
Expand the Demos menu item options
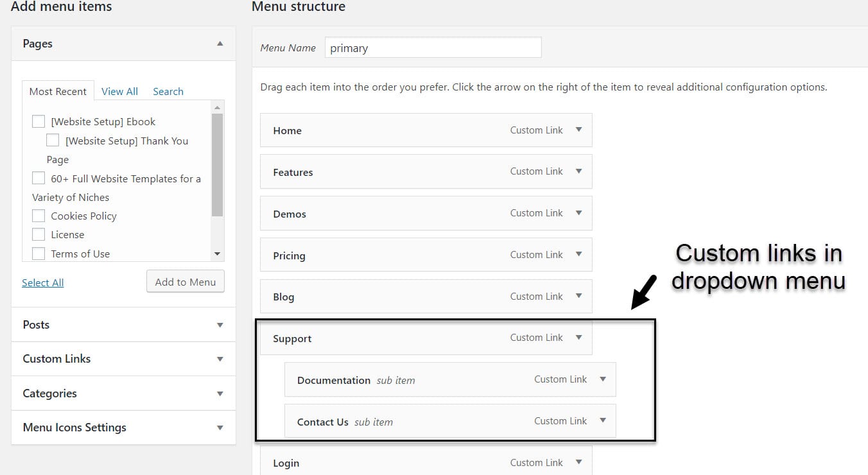[x=579, y=213]
